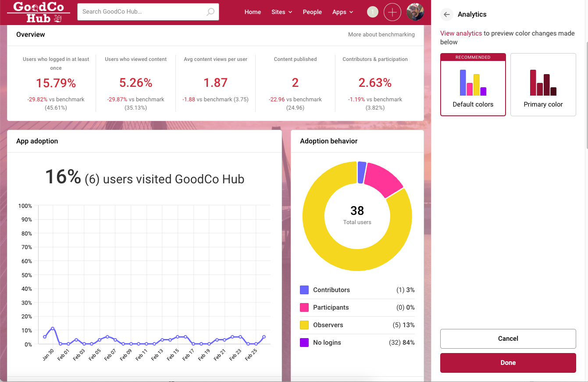Screen dimensions: 588x382
Task: Open the People section
Action: tap(312, 12)
